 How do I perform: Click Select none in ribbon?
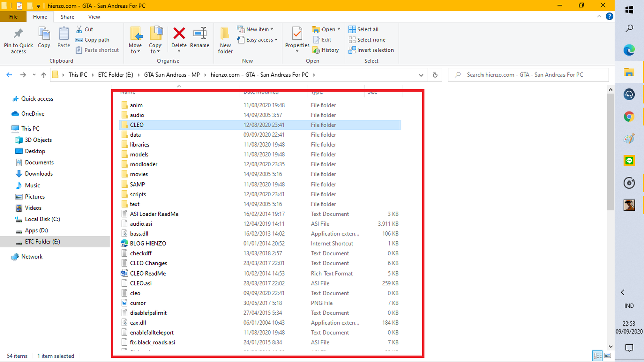367,40
